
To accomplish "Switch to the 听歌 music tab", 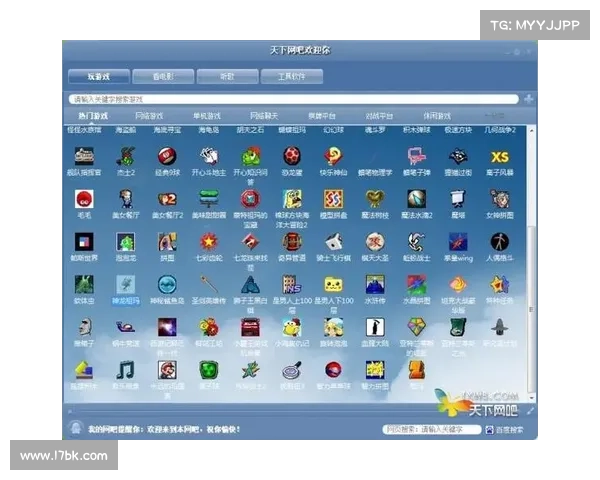I will pos(227,77).
